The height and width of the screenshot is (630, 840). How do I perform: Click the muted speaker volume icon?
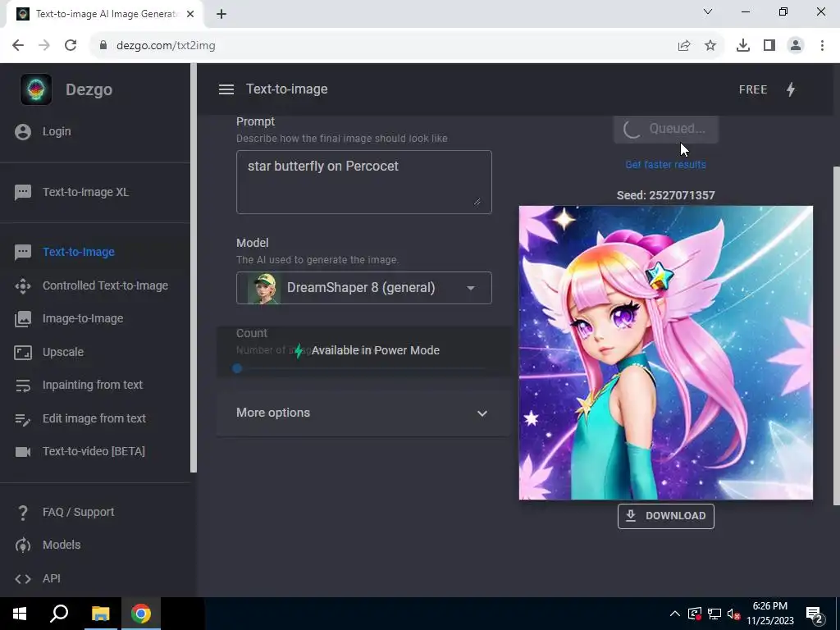coord(733,614)
